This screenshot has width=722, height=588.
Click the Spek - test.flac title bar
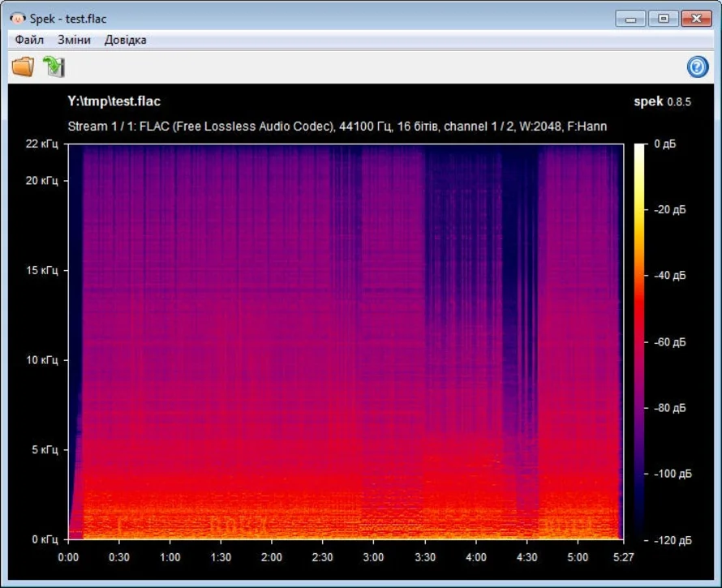pos(324,19)
